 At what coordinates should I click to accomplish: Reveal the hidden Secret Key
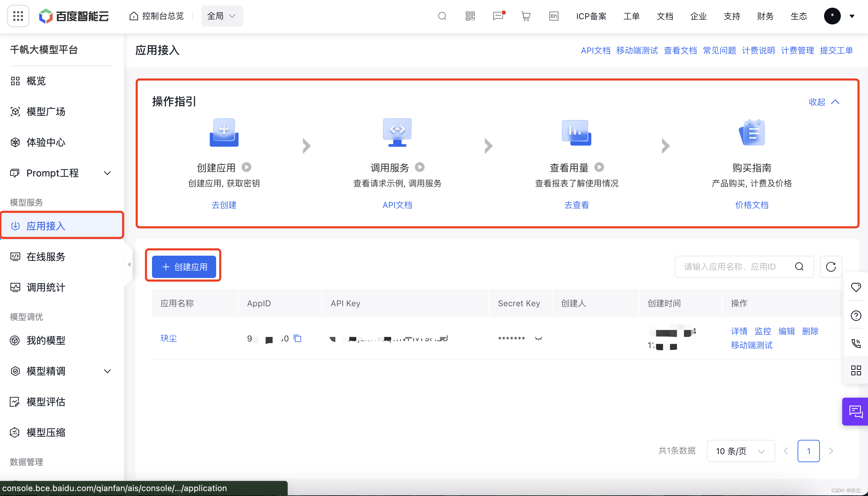point(539,338)
